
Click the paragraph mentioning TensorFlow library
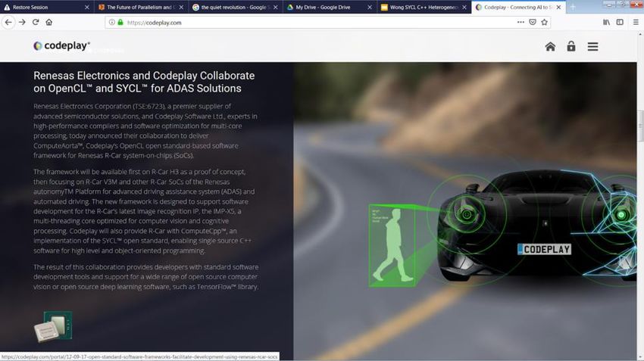coord(145,277)
